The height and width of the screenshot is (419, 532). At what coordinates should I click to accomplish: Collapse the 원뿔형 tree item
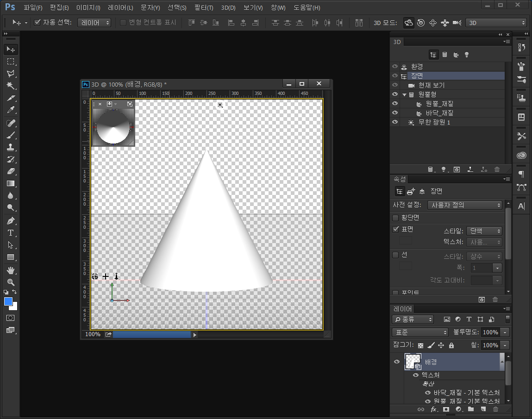(404, 94)
